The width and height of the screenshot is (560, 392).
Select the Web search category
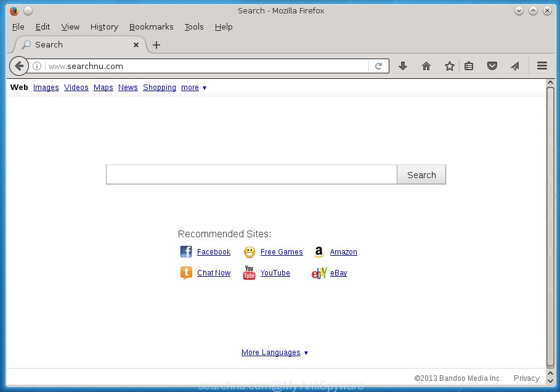point(19,88)
